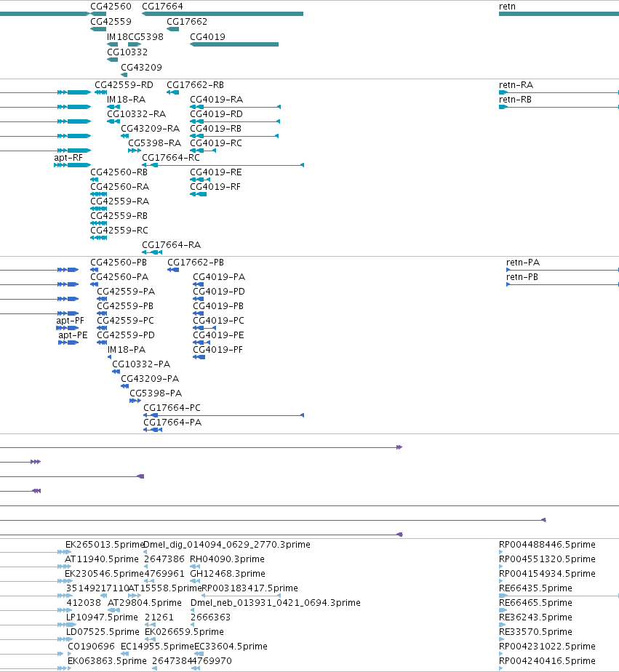619x672 pixels.
Task: Select protein label retn-PB
Action: point(522,277)
